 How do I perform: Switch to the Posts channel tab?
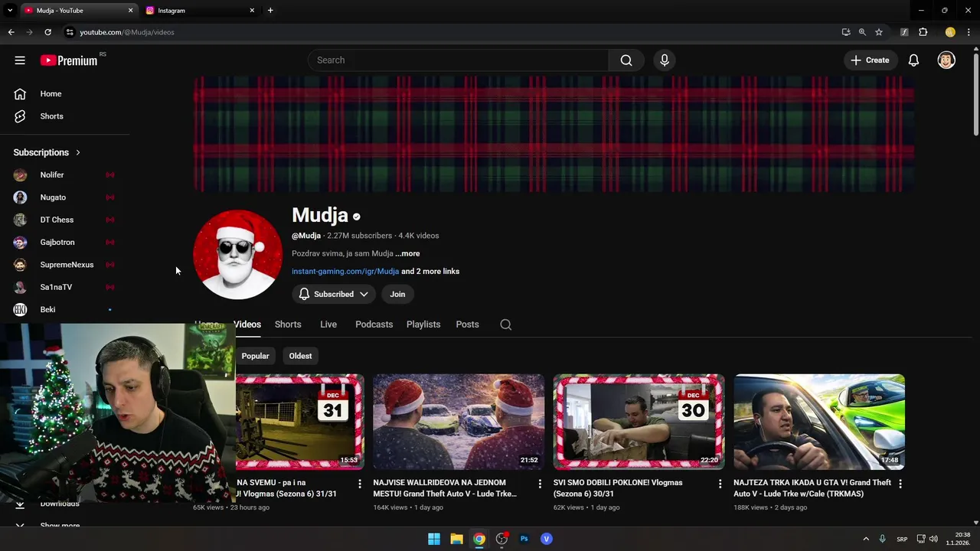pyautogui.click(x=467, y=324)
